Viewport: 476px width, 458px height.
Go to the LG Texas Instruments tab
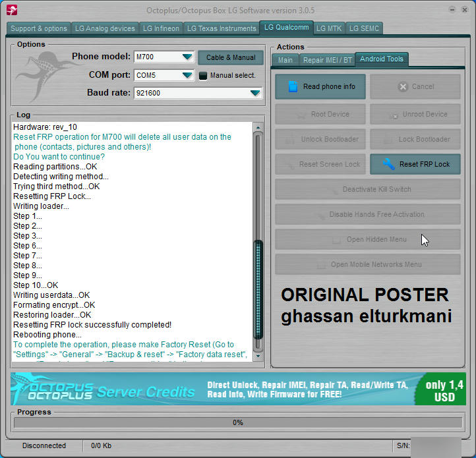pos(222,28)
